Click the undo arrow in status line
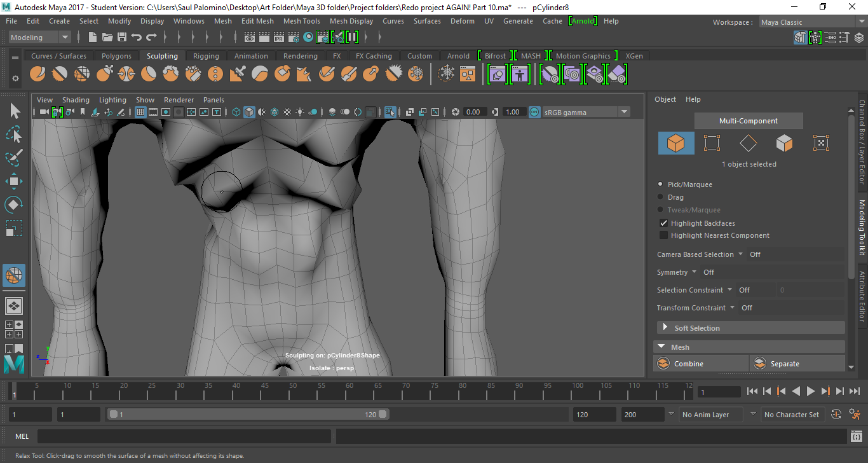 click(x=136, y=38)
